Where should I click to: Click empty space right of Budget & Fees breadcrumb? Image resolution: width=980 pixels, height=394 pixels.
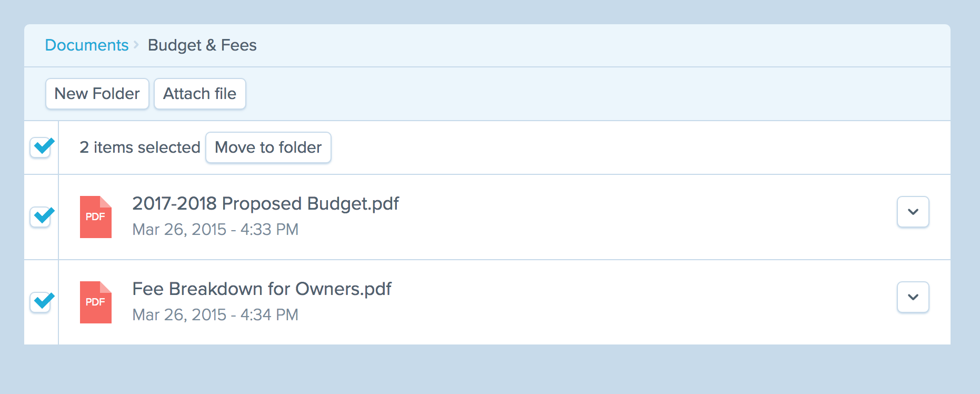click(x=579, y=45)
